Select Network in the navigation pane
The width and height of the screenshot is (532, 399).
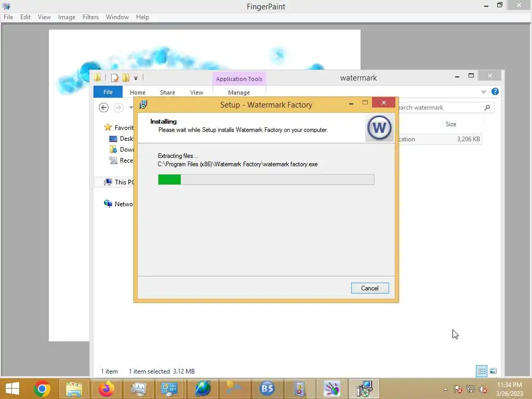click(118, 204)
